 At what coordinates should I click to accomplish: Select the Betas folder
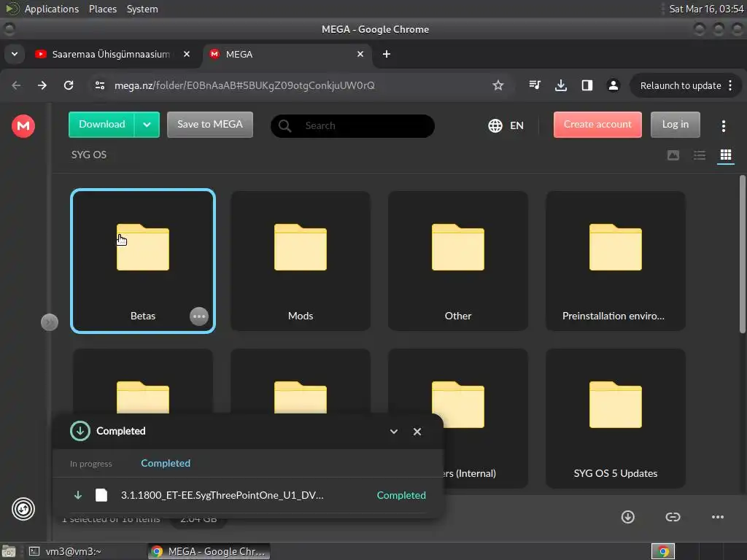click(143, 261)
